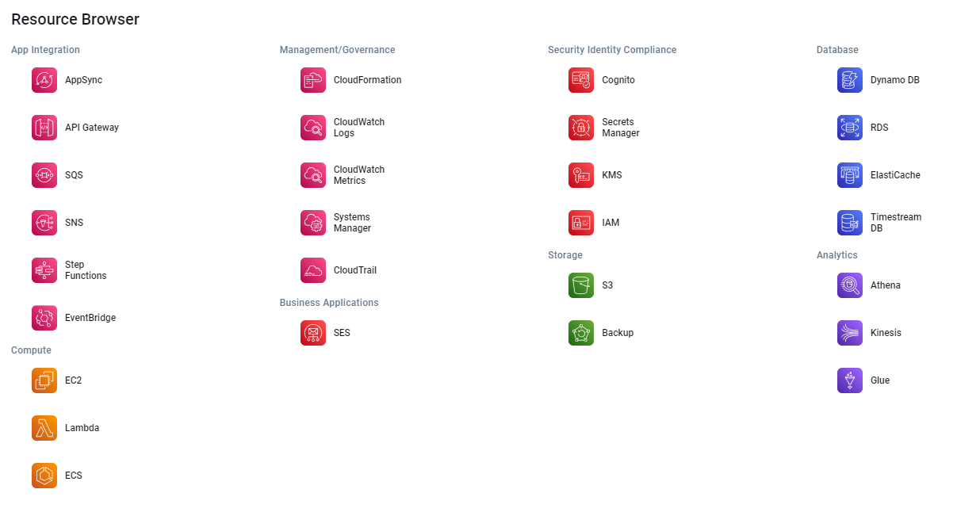
Task: Click the Systems Manager label
Action: (352, 223)
